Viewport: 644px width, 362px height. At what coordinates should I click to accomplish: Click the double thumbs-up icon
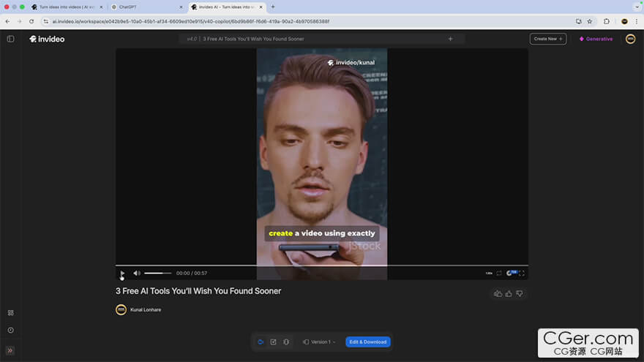click(498, 293)
